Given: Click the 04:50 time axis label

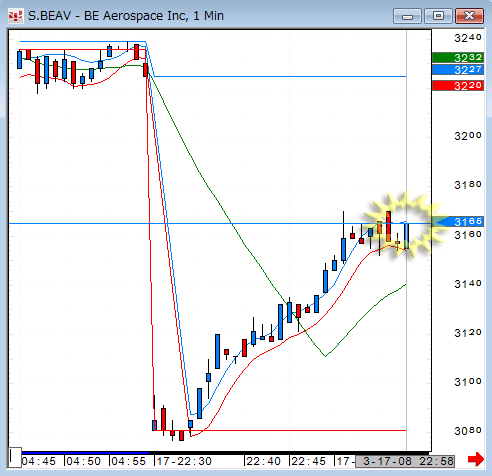Looking at the screenshot, I should pos(83,461).
